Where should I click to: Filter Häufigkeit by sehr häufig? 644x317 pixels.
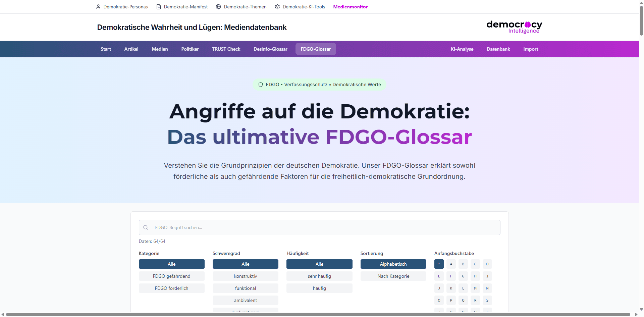319,276
